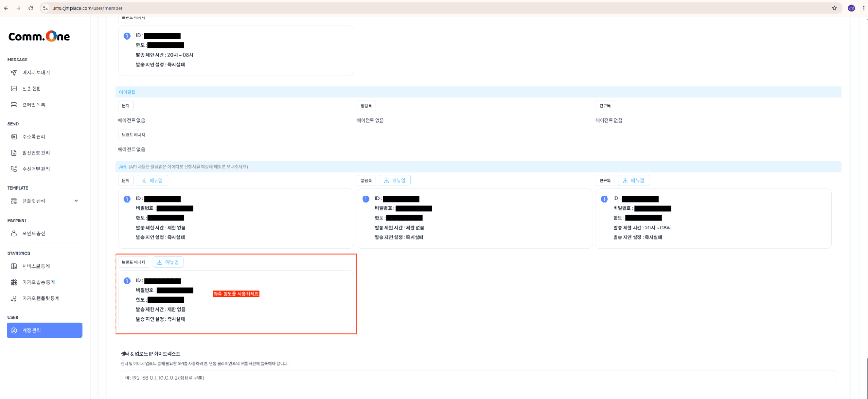Click the 캠페인 목록 list icon
This screenshot has width=868, height=399.
13,104
